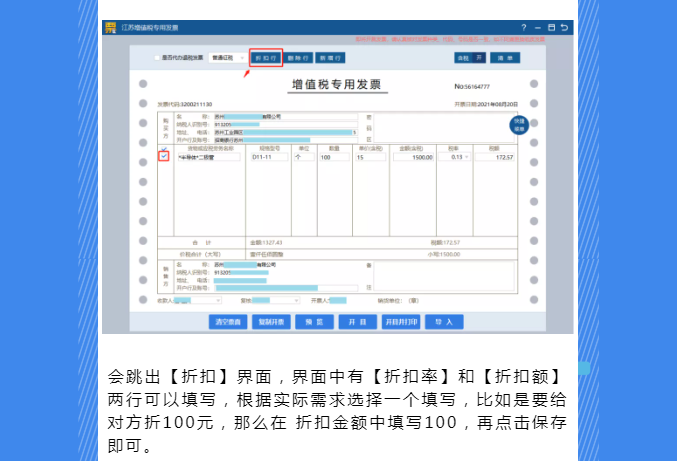The height and width of the screenshot is (461, 679).
Task: Click the seller 开户行及账号 field
Action: (286, 288)
